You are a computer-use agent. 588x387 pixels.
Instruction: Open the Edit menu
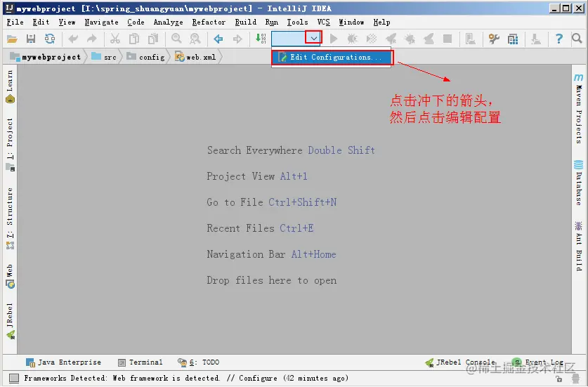[x=41, y=22]
